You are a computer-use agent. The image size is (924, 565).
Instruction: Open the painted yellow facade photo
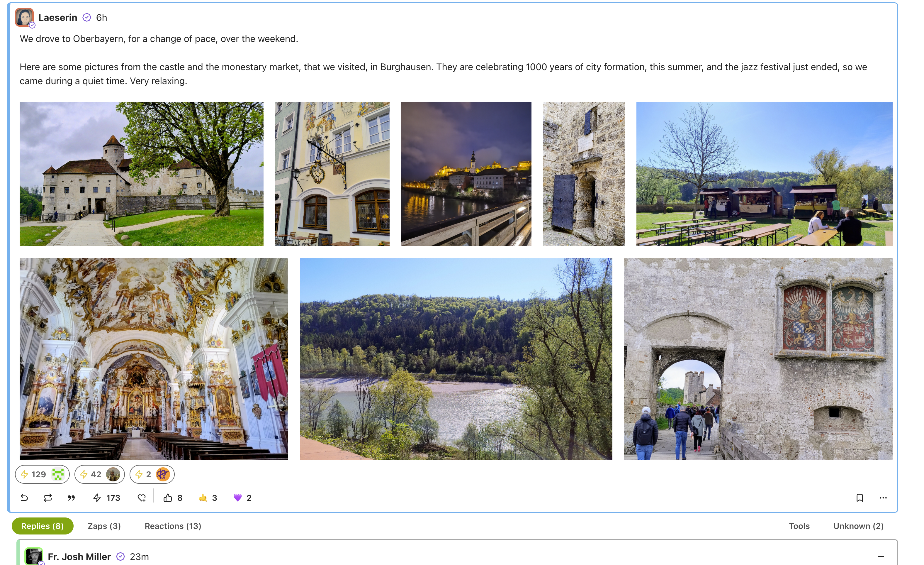point(332,174)
